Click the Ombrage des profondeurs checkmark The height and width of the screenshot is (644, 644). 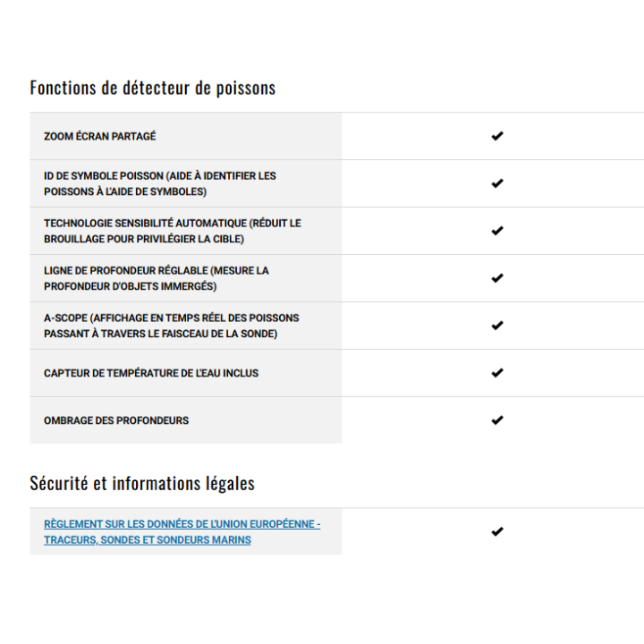497,420
